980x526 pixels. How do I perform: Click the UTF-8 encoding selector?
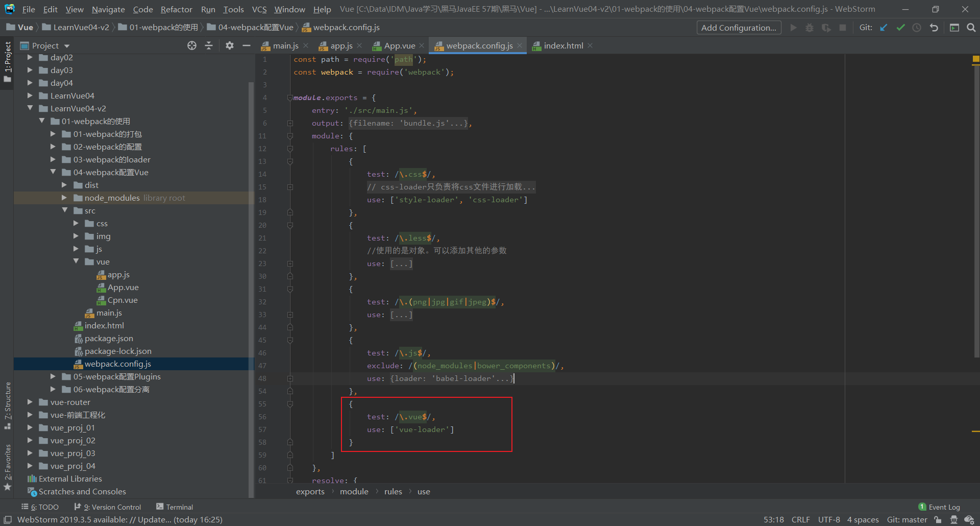pyautogui.click(x=829, y=519)
